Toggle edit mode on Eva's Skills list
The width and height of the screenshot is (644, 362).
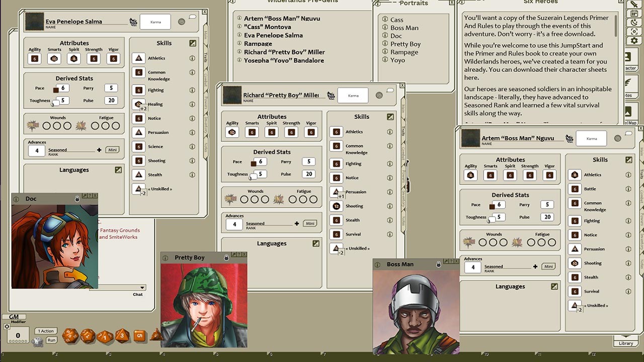(x=193, y=43)
